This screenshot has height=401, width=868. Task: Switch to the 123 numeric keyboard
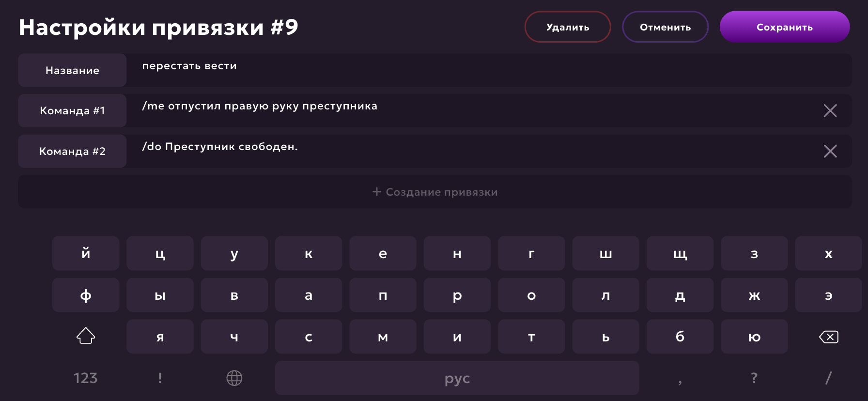pyautogui.click(x=85, y=378)
